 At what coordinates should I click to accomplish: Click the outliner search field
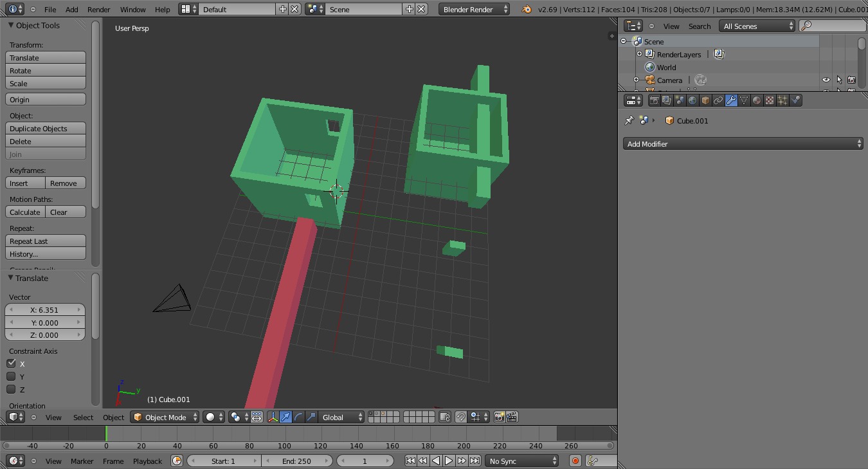pos(833,26)
